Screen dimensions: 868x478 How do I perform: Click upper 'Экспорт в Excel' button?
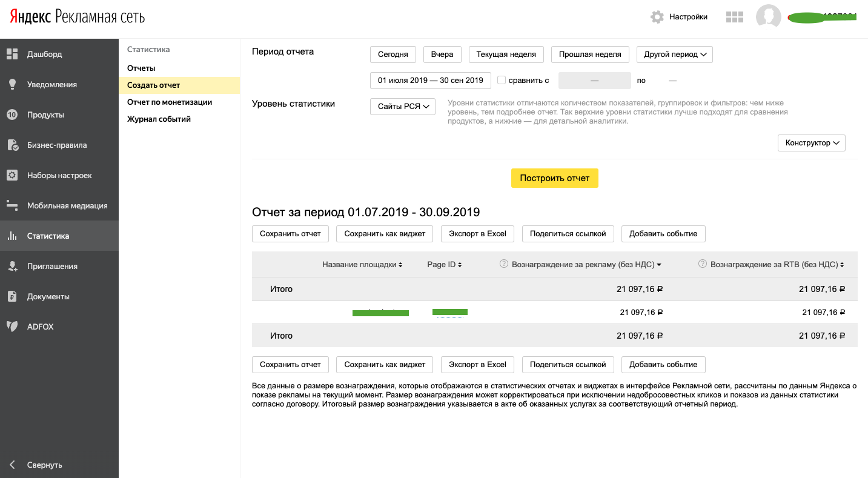[x=478, y=234]
